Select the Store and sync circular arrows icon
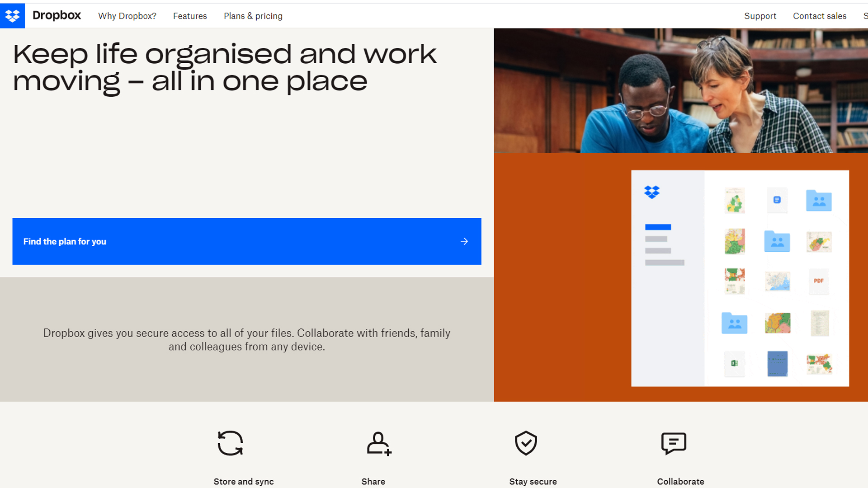This screenshot has width=868, height=488. [230, 443]
